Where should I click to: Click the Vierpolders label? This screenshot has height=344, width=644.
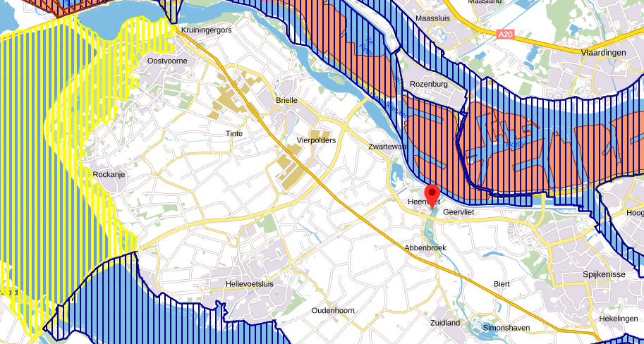click(x=316, y=140)
